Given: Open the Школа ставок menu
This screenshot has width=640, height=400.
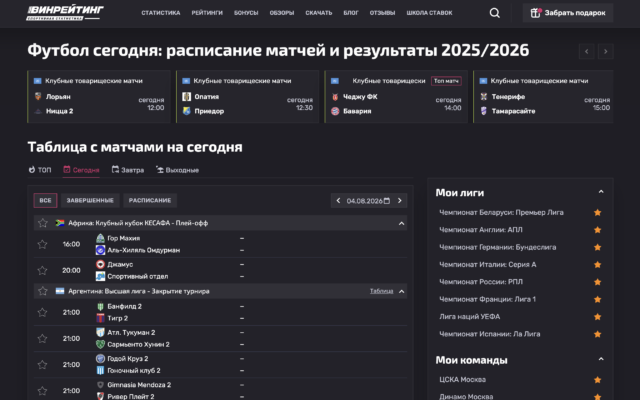Looking at the screenshot, I should point(429,13).
